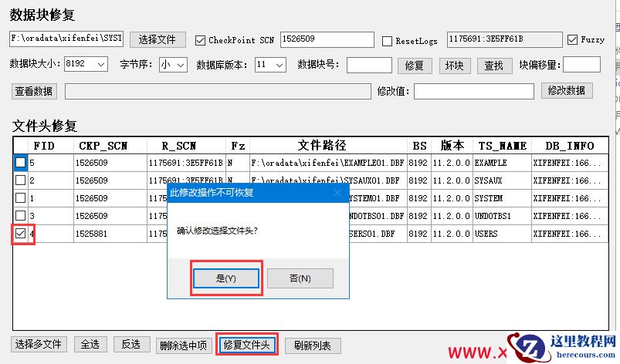
Task: Click the file path input field
Action: [66, 39]
